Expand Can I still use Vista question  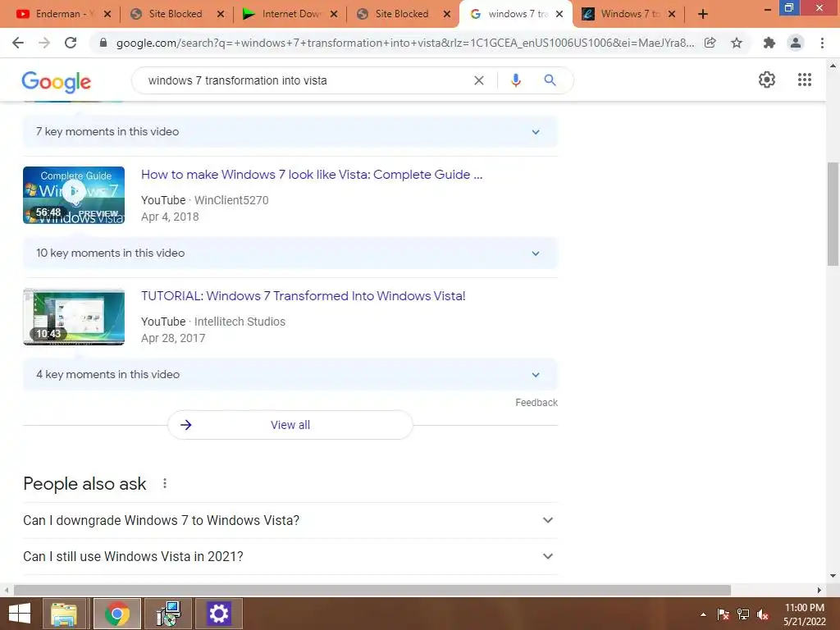click(x=290, y=557)
